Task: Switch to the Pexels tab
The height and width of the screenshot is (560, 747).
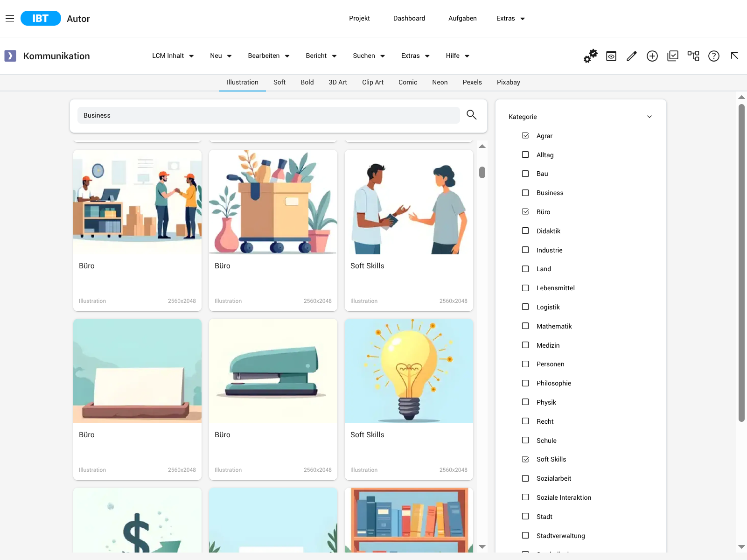Action: coord(472,83)
